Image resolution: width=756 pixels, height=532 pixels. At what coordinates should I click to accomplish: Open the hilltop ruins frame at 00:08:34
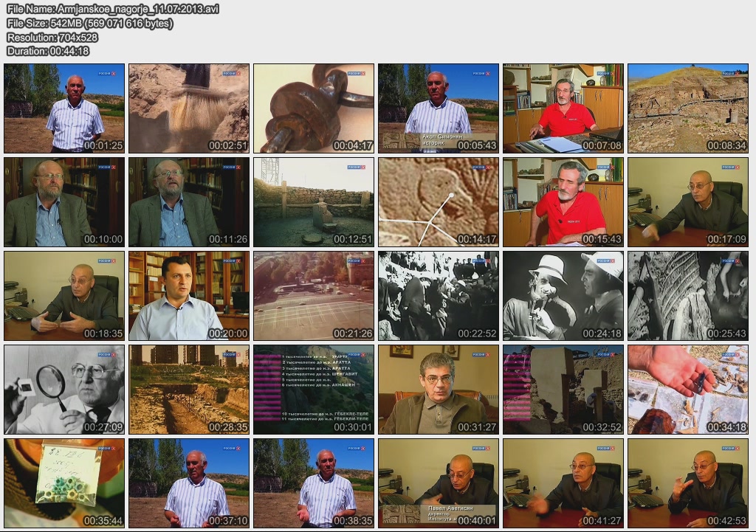(688, 108)
